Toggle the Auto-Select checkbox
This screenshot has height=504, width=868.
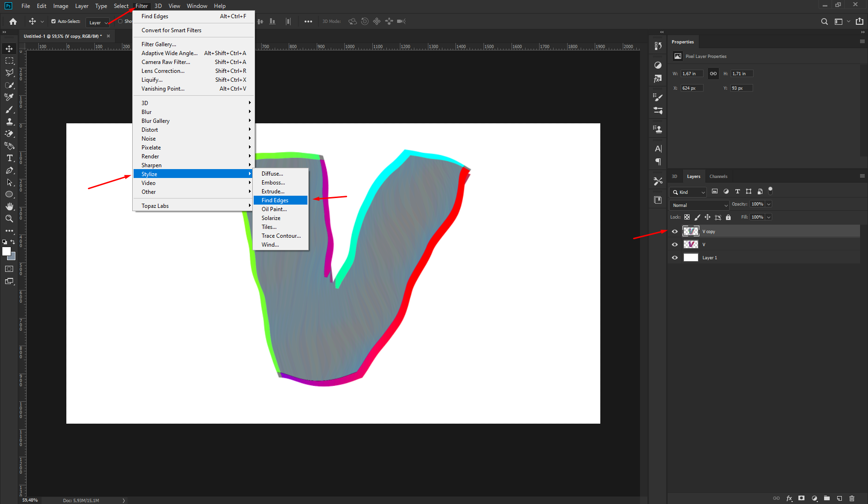53,21
